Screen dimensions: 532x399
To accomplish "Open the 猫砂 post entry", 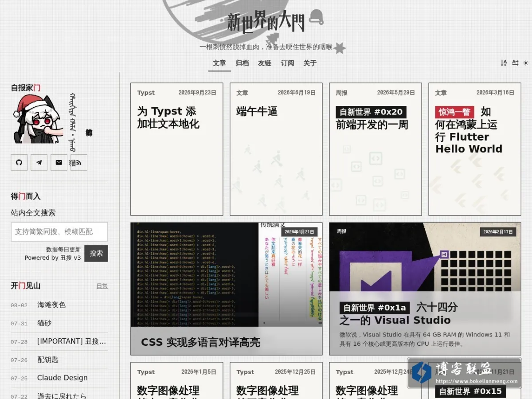I will (44, 323).
